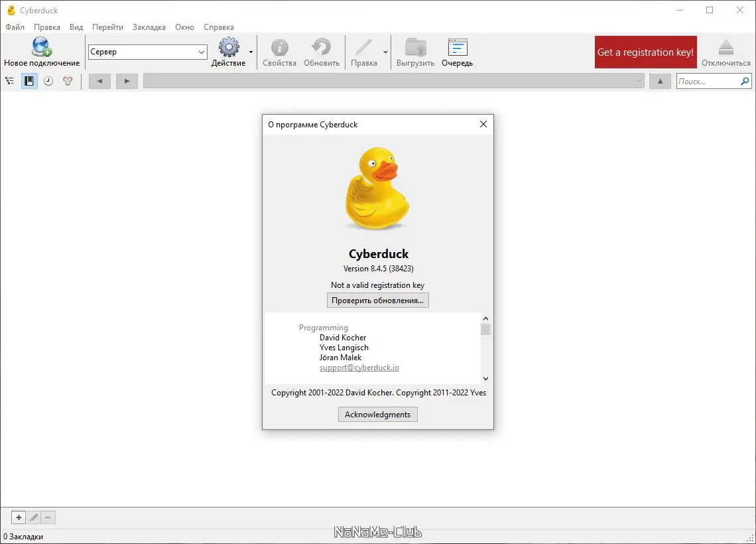The height and width of the screenshot is (544, 756).
Task: Go back with the left arrow button
Action: 99,81
